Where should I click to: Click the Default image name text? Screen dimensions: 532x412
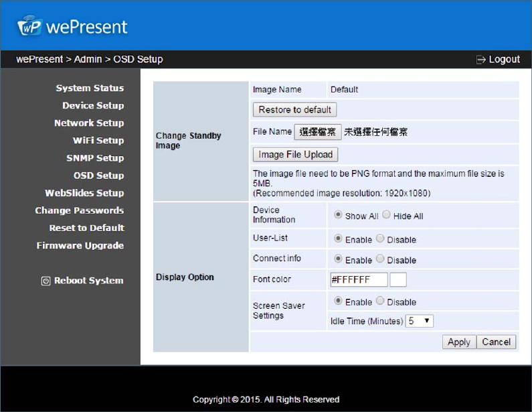(x=344, y=90)
